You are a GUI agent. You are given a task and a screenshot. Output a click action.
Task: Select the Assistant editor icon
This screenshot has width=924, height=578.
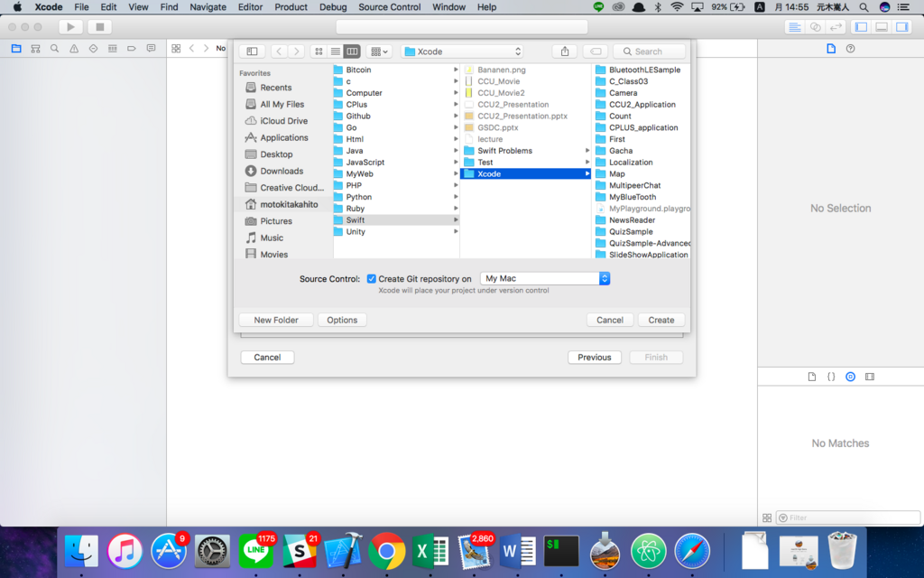815,27
